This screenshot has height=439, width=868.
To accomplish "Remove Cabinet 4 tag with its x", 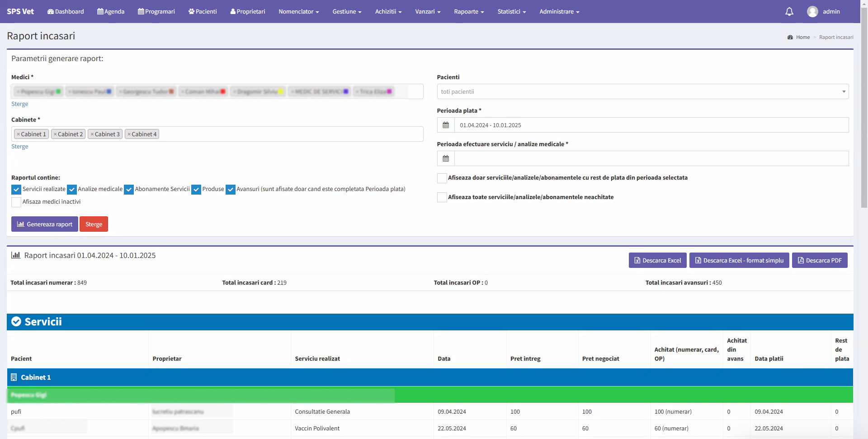I will tap(129, 134).
